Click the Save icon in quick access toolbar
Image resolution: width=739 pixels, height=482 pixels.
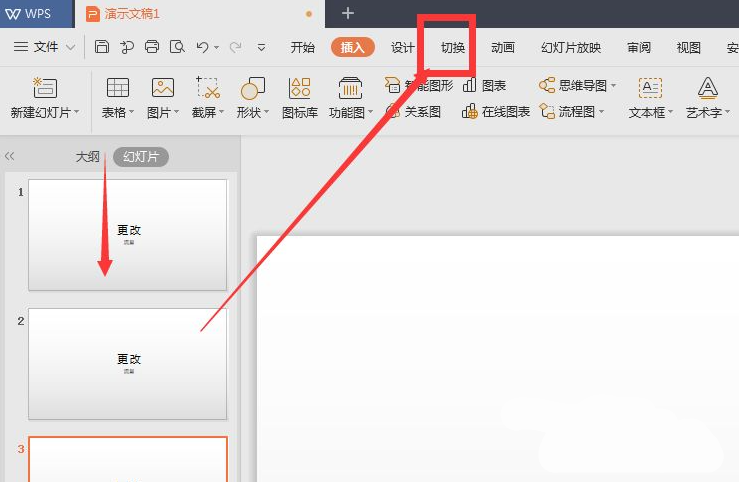point(102,47)
